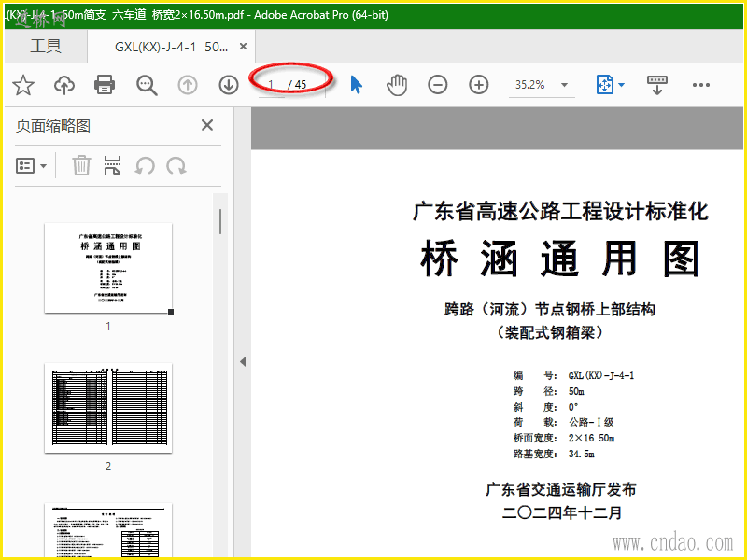Rotate pages clockwise

pos(176,166)
